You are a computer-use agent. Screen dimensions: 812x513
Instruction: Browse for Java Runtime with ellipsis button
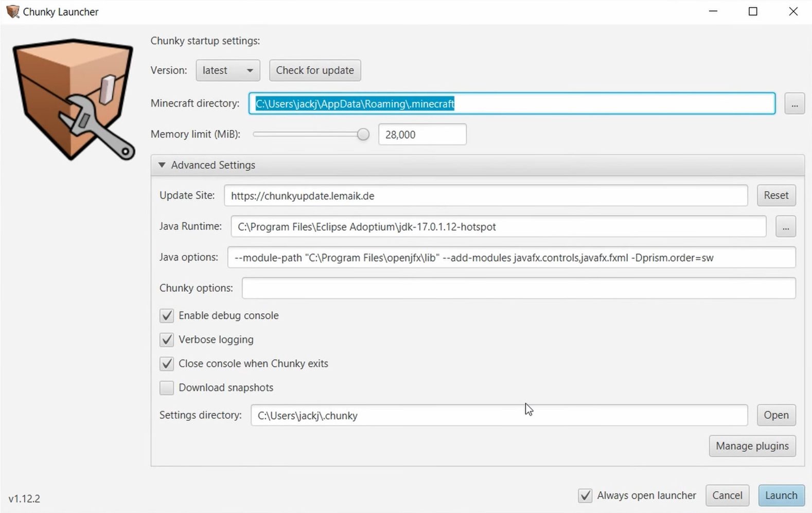click(786, 227)
